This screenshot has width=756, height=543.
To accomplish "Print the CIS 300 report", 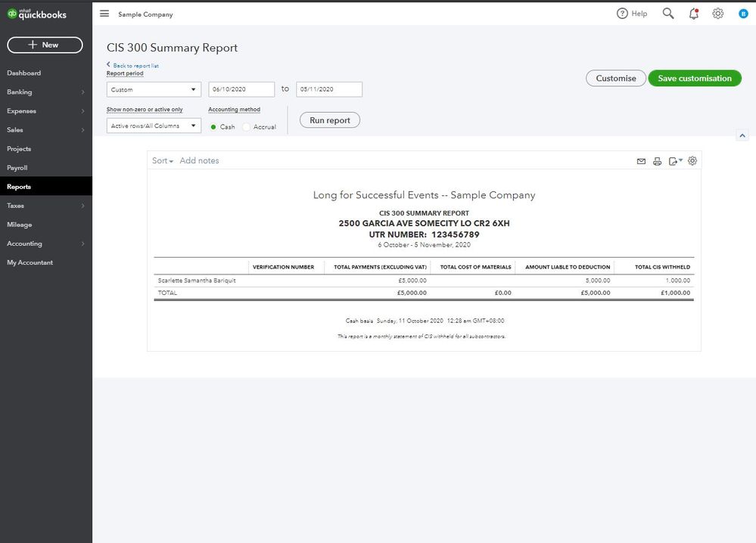I will pos(657,161).
